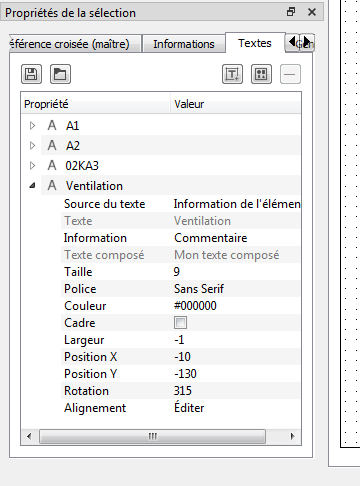Click the Position Y property label
This screenshot has height=486, width=360.
(91, 374)
